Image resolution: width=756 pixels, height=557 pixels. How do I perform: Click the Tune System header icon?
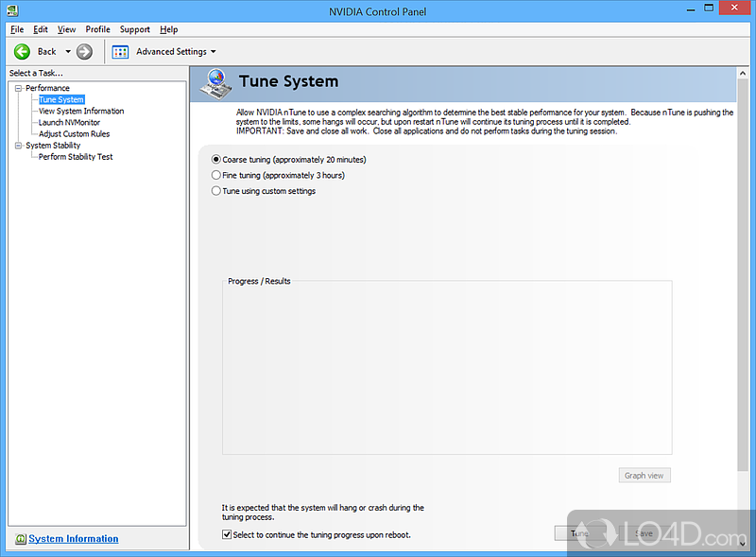pyautogui.click(x=216, y=84)
